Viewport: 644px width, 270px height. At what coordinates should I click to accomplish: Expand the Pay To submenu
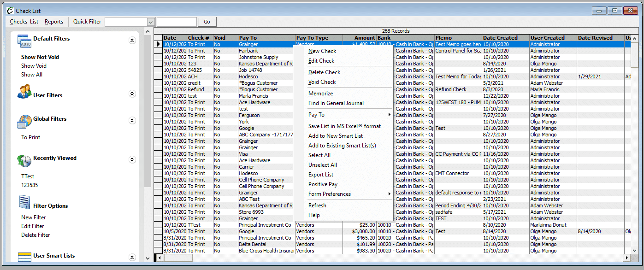[x=349, y=115]
